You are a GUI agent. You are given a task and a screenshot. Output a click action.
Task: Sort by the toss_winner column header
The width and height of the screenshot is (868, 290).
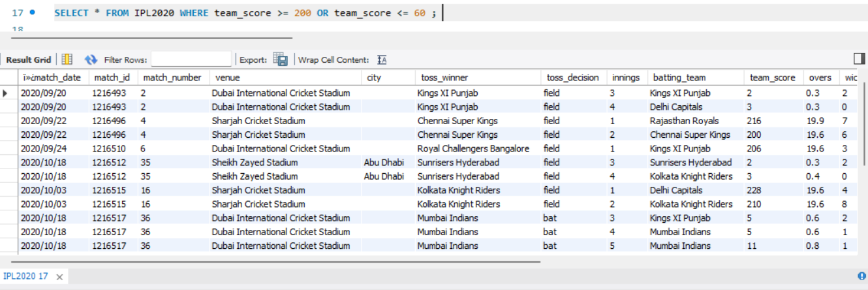coord(476,77)
